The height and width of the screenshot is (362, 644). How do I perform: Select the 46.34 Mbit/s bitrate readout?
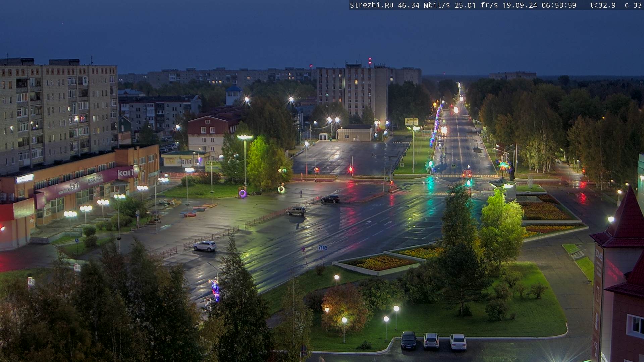424,5
